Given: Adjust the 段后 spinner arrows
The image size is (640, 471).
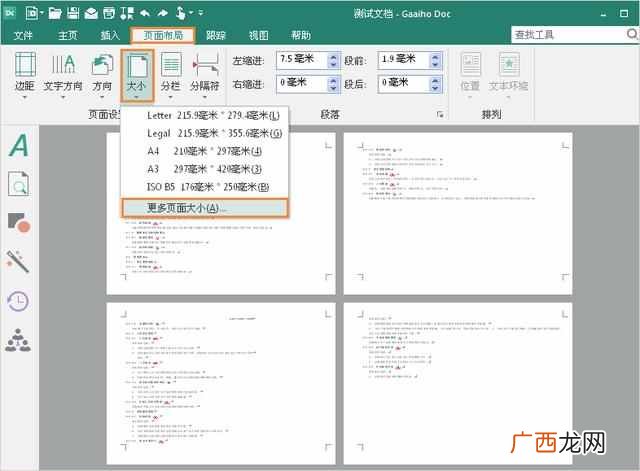Looking at the screenshot, I should tap(436, 84).
